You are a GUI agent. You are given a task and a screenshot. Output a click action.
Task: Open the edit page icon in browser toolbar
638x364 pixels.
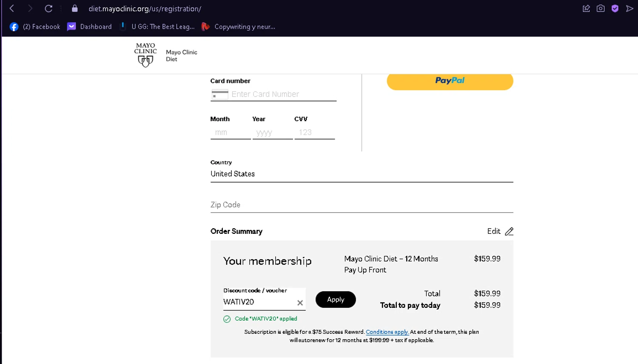point(586,9)
